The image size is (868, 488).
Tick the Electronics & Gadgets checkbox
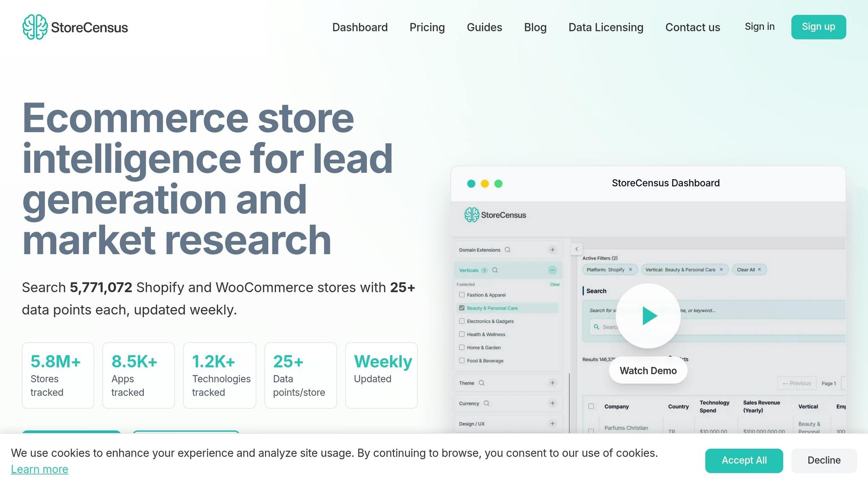pyautogui.click(x=462, y=321)
